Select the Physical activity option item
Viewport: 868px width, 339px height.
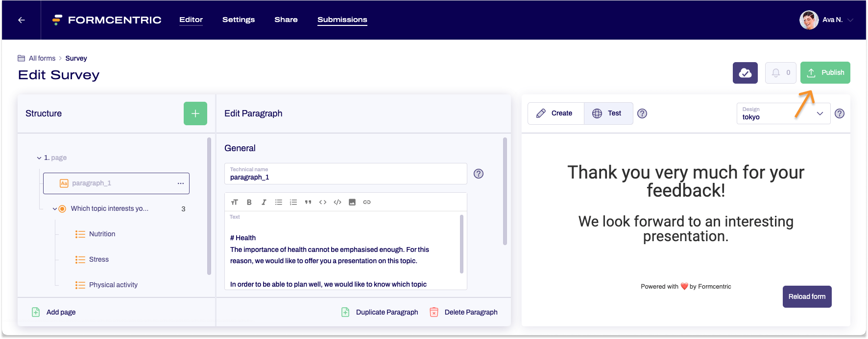click(x=113, y=285)
